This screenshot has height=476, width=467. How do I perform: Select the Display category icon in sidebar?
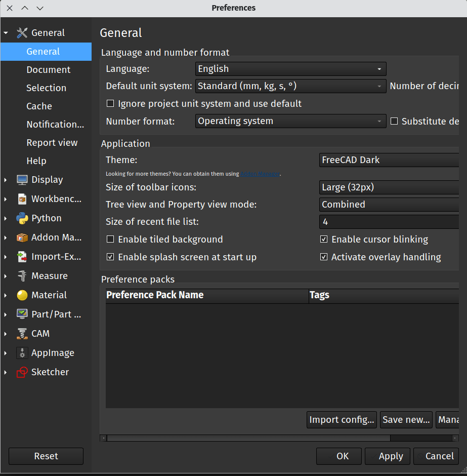[21, 179]
